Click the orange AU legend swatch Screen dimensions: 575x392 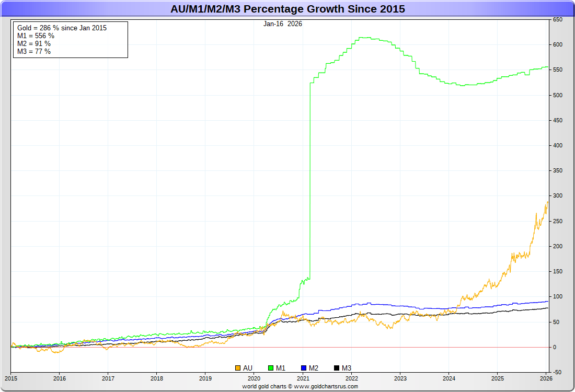(238, 368)
